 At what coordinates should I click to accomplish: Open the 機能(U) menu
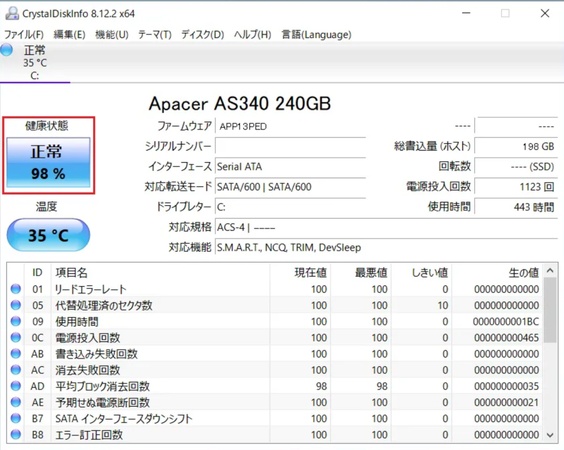[112, 35]
